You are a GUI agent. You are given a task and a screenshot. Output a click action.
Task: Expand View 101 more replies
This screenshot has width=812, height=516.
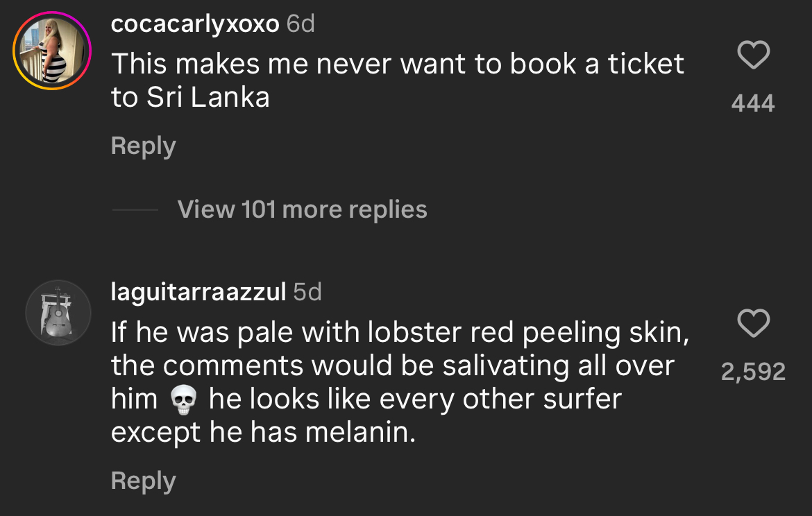pos(302,209)
